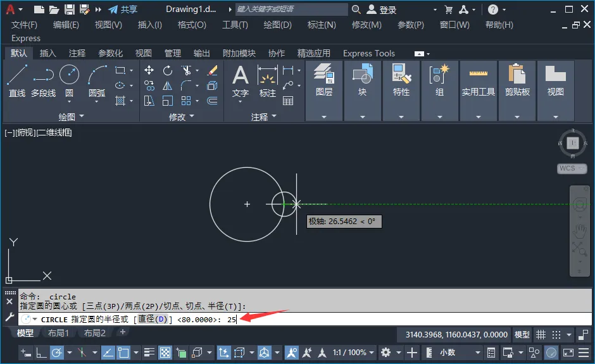The height and width of the screenshot is (364, 595).
Task: Click the ViewCube top face
Action: click(572, 143)
